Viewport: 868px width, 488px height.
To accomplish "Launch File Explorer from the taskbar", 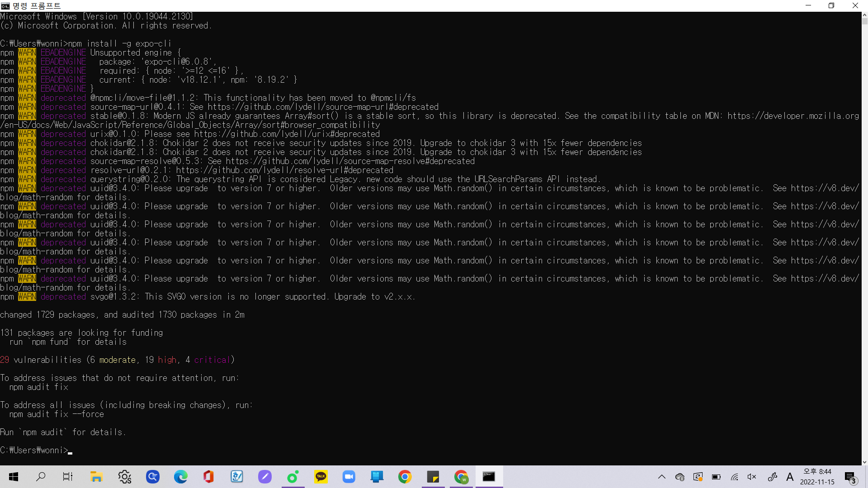I will (x=96, y=477).
